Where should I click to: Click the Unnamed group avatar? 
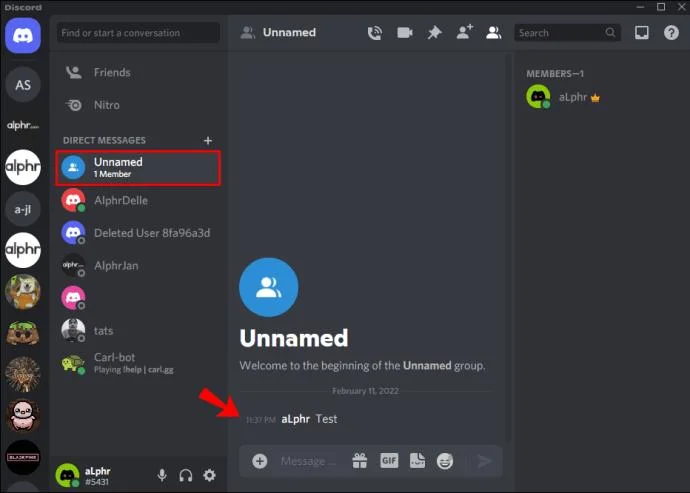pyautogui.click(x=269, y=287)
